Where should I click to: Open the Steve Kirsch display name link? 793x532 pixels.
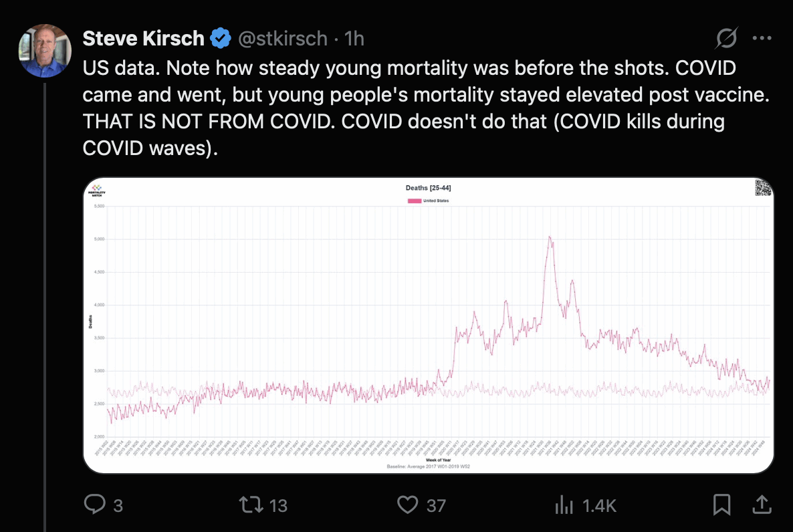[x=143, y=39]
